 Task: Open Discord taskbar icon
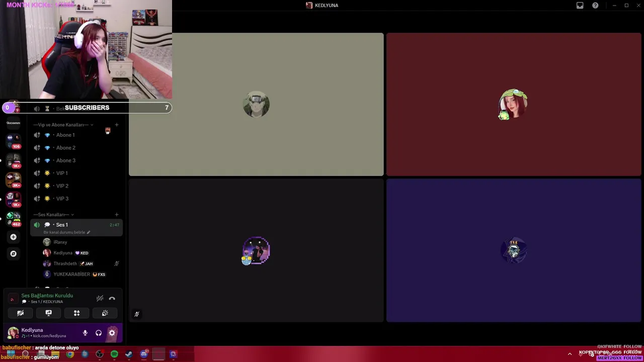[144, 354]
